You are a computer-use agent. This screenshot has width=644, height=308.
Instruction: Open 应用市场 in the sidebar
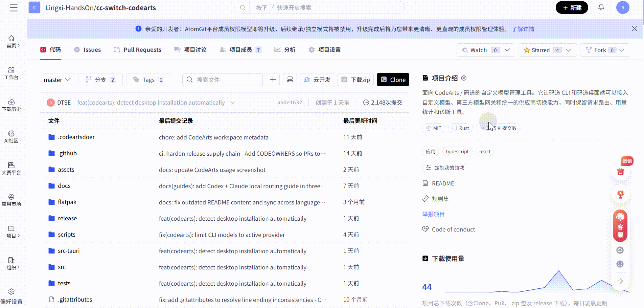click(x=11, y=200)
